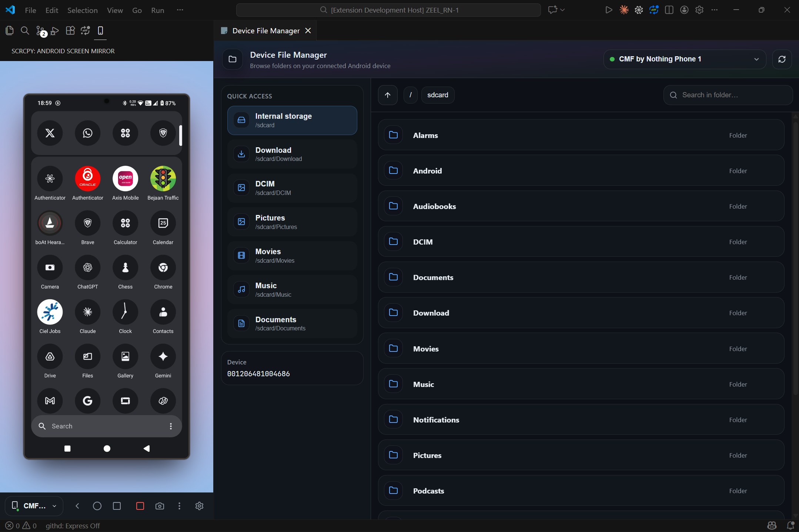Toggle the editor layout icon in title bar
The image size is (799, 532).
click(x=669, y=10)
